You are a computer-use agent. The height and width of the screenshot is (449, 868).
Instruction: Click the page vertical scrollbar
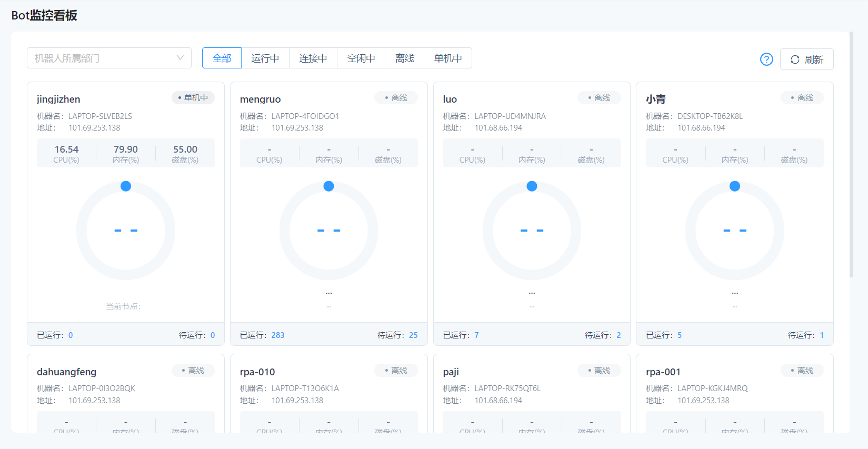click(851, 153)
